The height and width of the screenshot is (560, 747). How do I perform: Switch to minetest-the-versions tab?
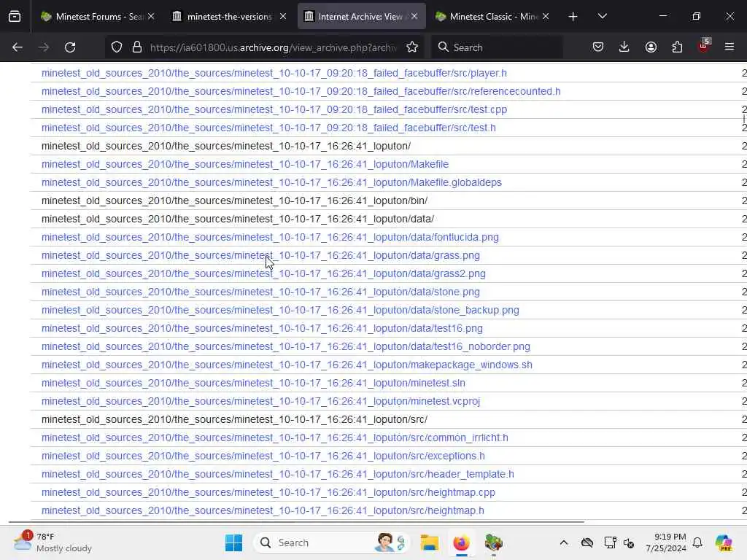tap(229, 17)
